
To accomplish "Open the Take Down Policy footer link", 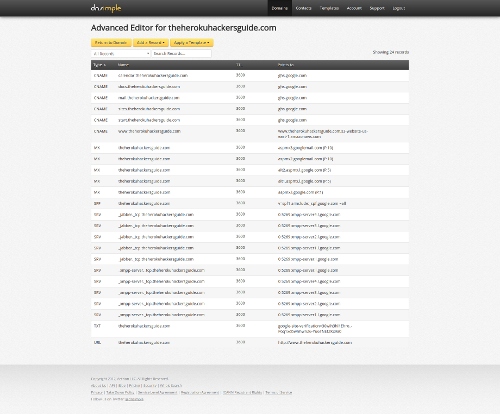I will pyautogui.click(x=120, y=392).
